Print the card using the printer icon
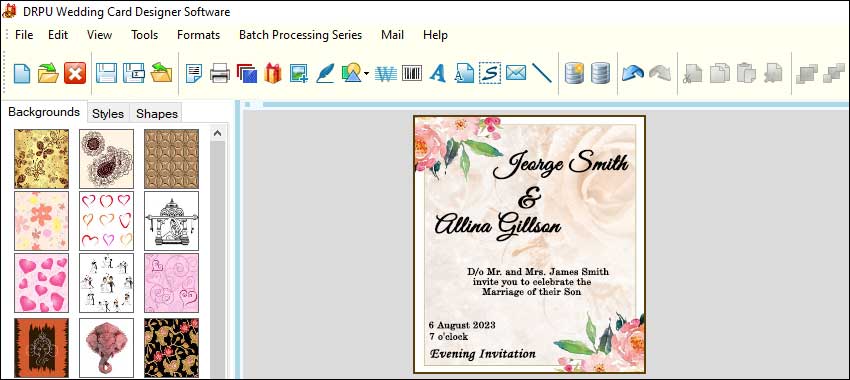Screen dimensions: 850x380 point(220,73)
